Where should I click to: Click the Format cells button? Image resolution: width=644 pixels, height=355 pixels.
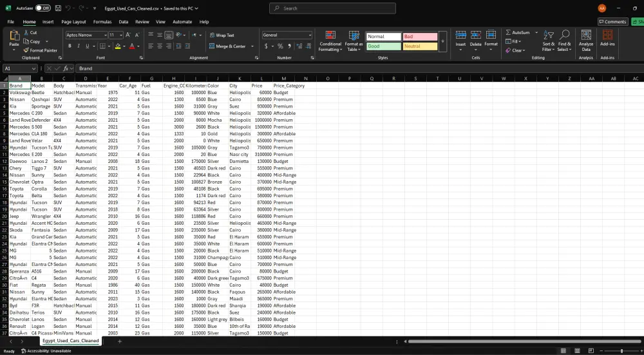tap(491, 41)
